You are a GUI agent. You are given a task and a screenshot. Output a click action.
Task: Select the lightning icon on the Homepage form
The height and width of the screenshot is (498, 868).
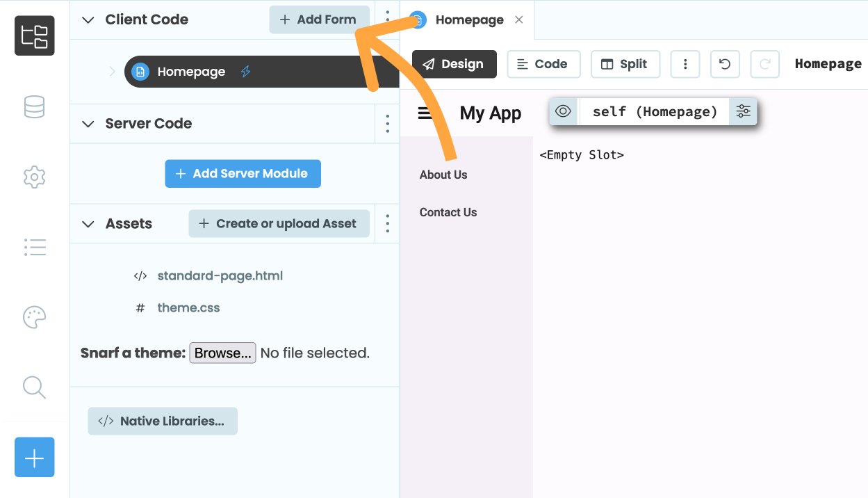pyautogui.click(x=245, y=71)
